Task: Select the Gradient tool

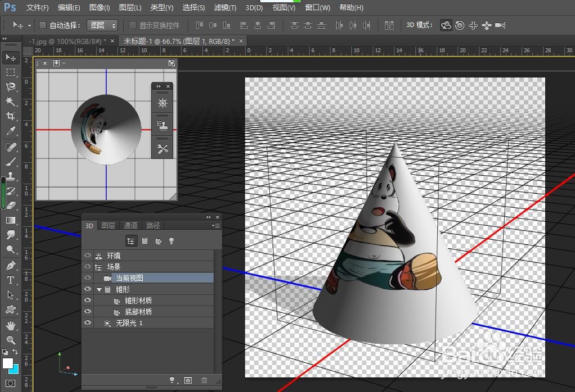Action: 11,220
